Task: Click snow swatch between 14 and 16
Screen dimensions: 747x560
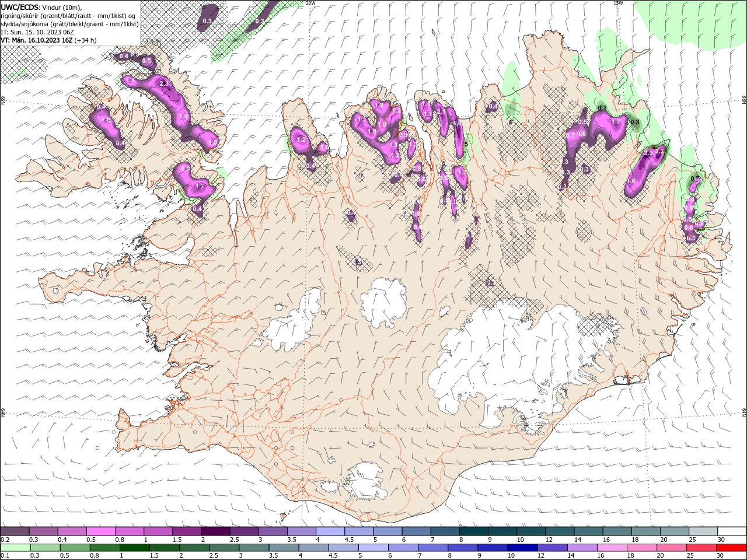Action: (x=588, y=531)
